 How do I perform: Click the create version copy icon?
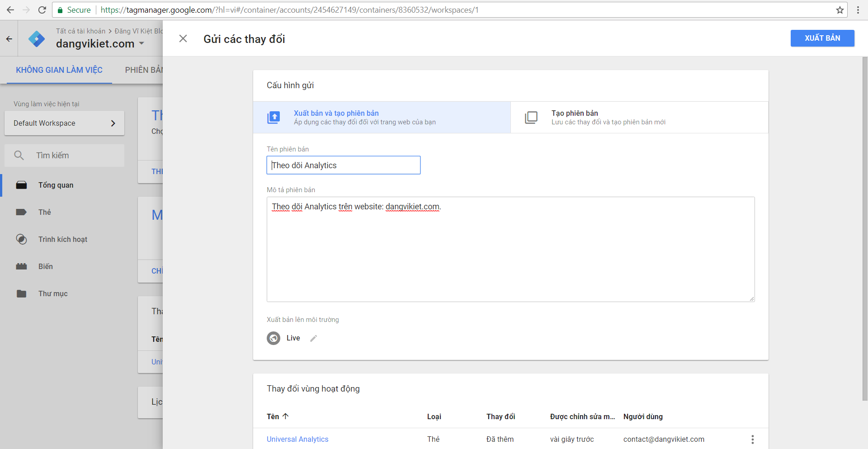point(531,117)
